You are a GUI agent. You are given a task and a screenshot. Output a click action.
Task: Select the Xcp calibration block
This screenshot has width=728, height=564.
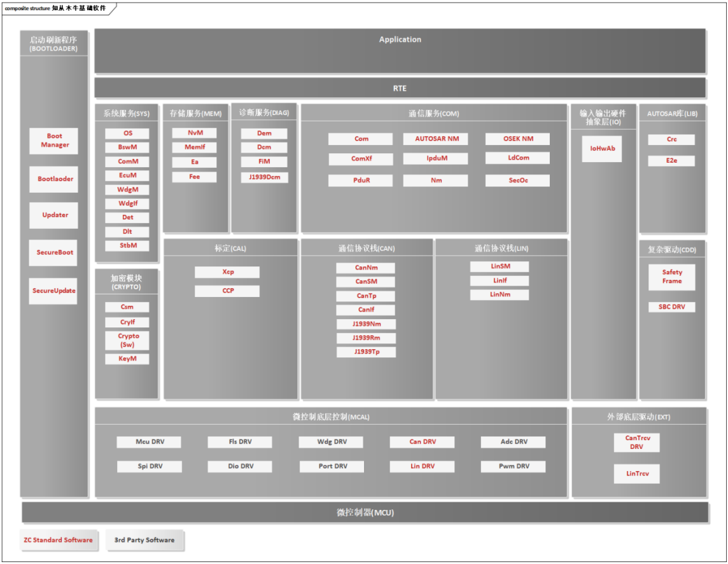(227, 272)
